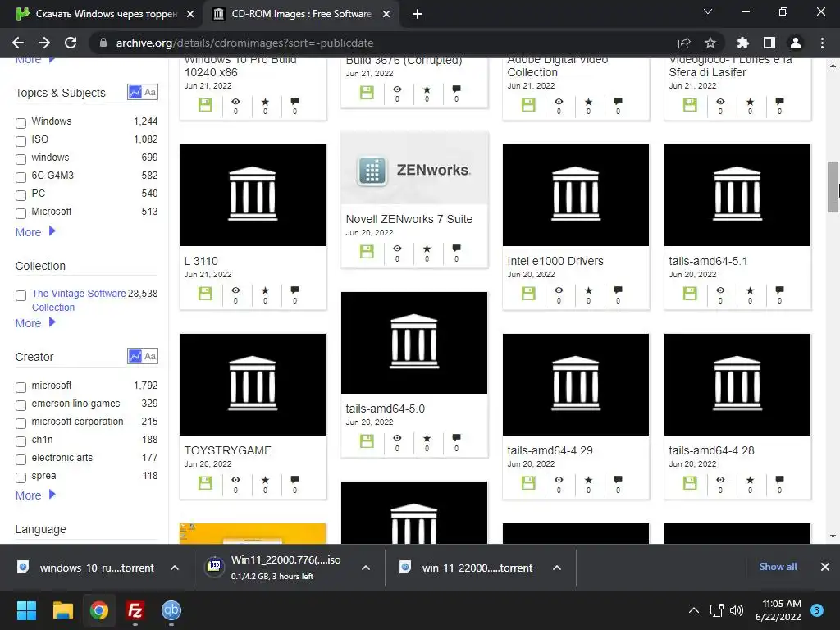Click the Creator graph view icon
Screen dimensions: 840x630
coord(135,356)
